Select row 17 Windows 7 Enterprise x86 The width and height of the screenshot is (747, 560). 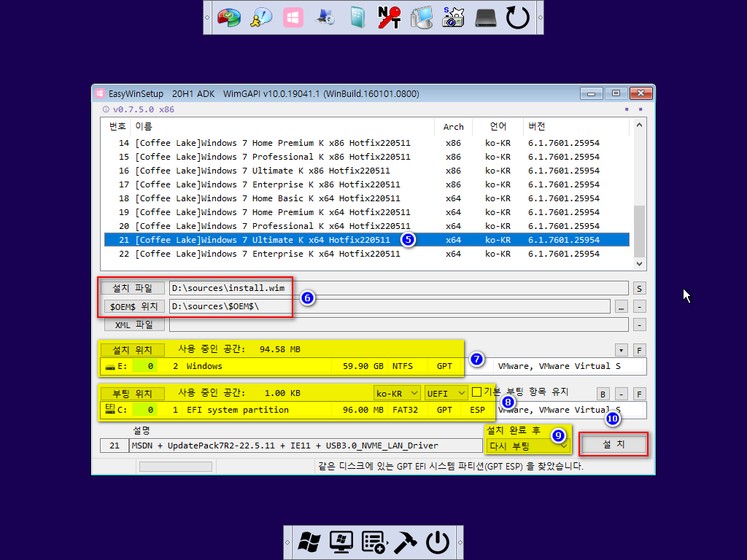(367, 184)
